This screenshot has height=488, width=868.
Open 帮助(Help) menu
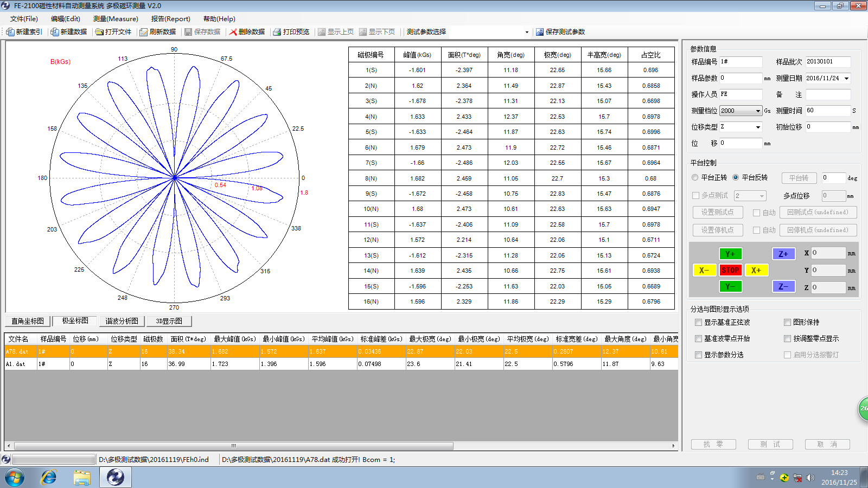tap(219, 18)
